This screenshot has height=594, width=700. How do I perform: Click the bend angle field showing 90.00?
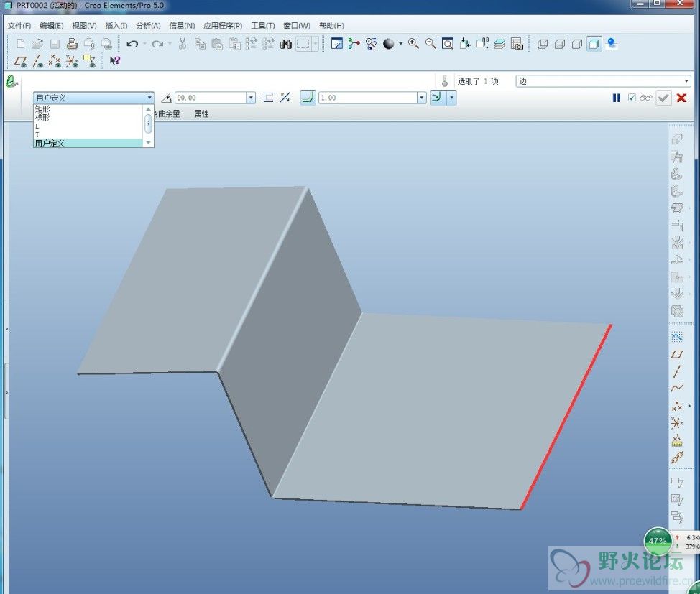tap(211, 98)
